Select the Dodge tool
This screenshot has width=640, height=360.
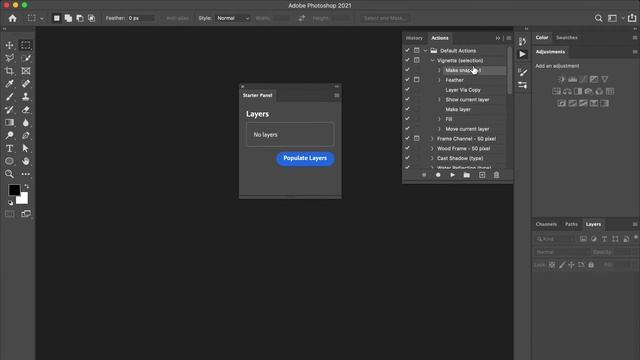point(9,135)
